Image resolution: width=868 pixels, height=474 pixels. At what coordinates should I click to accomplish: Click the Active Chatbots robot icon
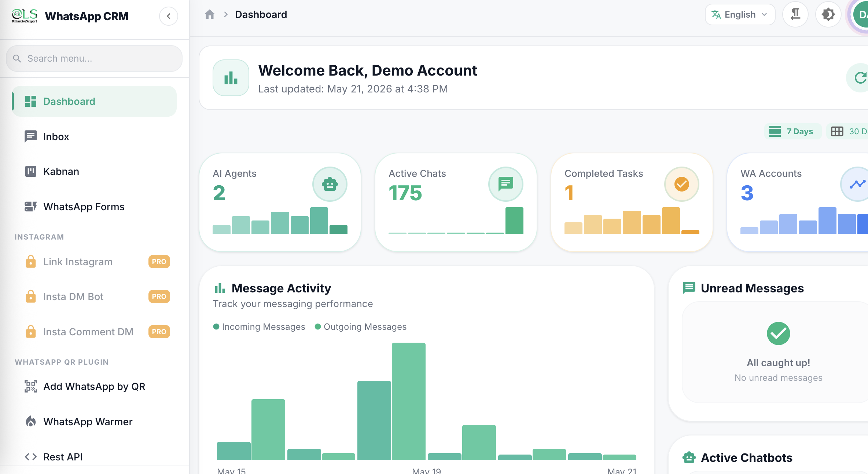pyautogui.click(x=689, y=457)
